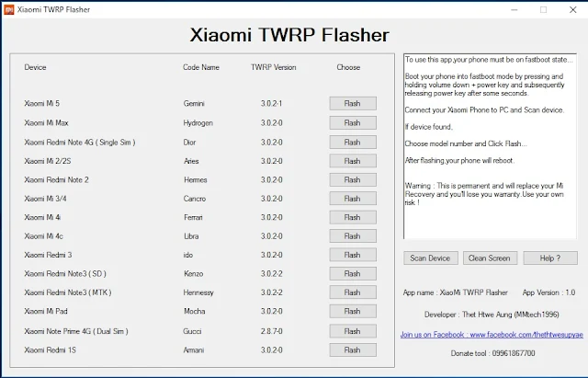Click inside the instructions log text box
The height and width of the screenshot is (378, 588).
490,146
